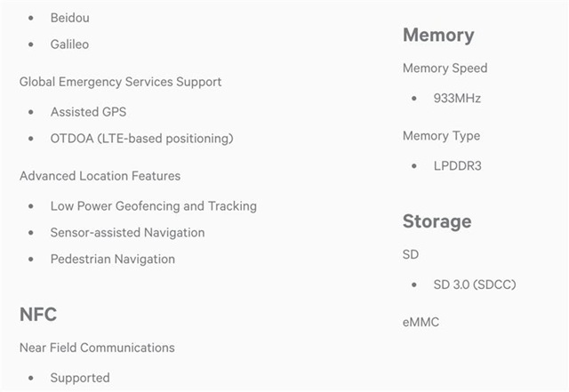Click the Sensor-assisted Navigation item

click(127, 233)
